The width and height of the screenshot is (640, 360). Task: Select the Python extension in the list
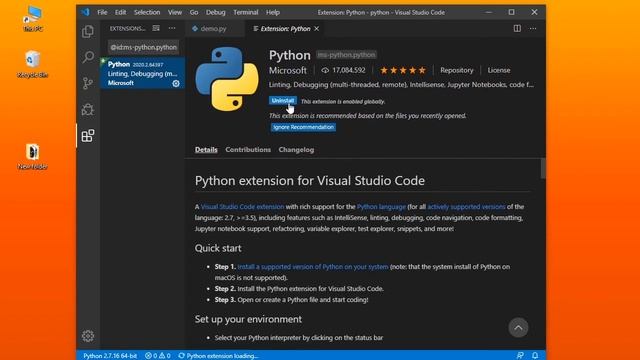[142, 73]
